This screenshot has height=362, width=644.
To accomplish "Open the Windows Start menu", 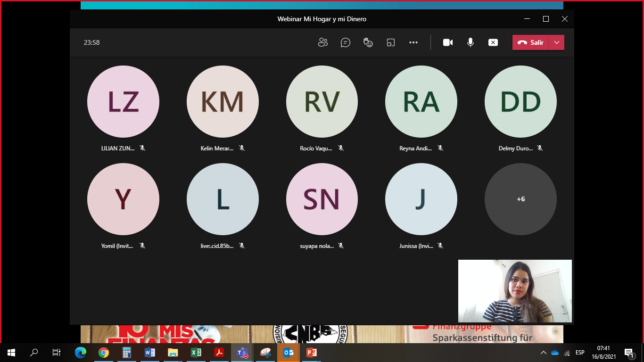I will [x=11, y=353].
